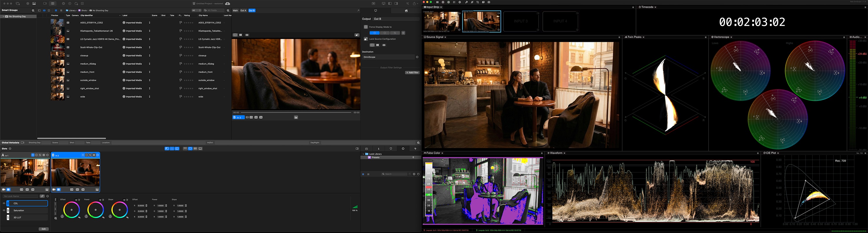This screenshot has height=233, width=868.
Task: Click the cloud sync icon beside project title
Action: click(227, 3)
